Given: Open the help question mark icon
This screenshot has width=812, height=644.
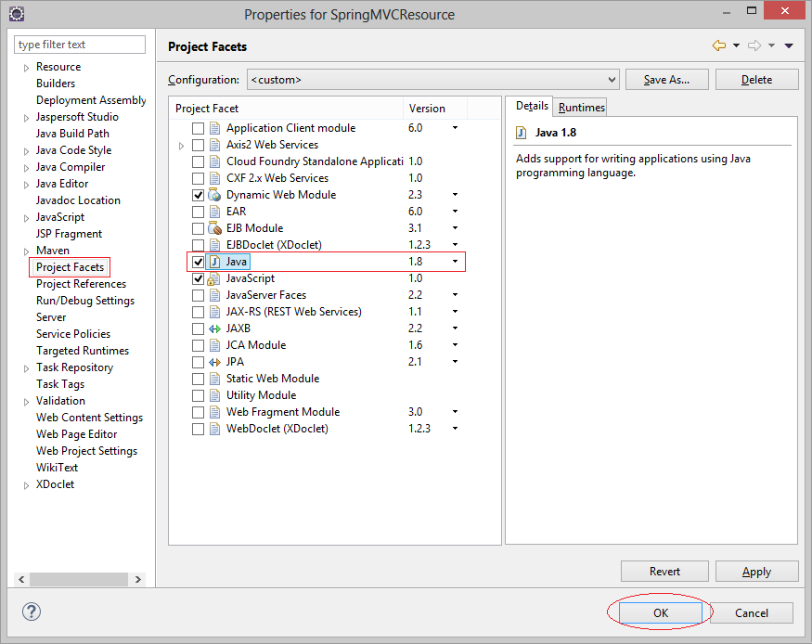Looking at the screenshot, I should (32, 612).
